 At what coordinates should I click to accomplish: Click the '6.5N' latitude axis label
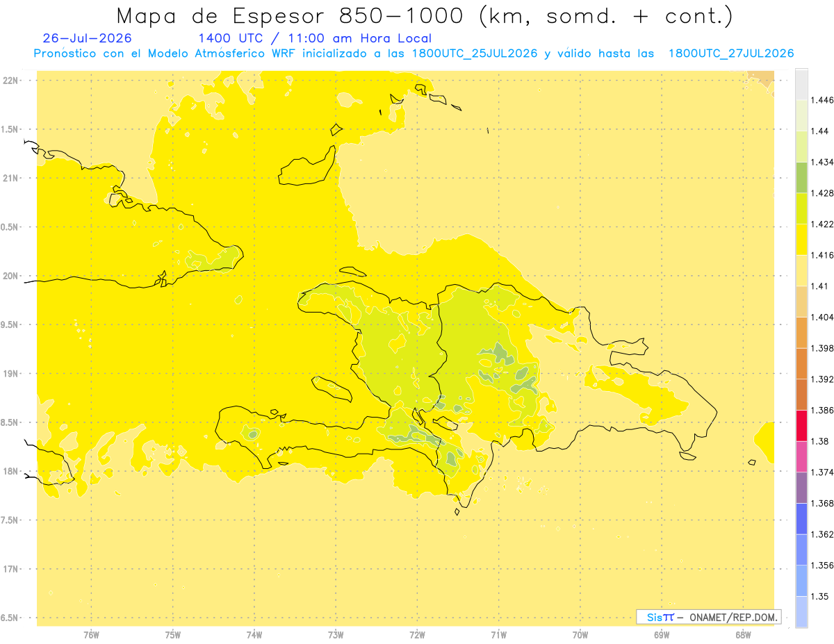click(x=10, y=618)
